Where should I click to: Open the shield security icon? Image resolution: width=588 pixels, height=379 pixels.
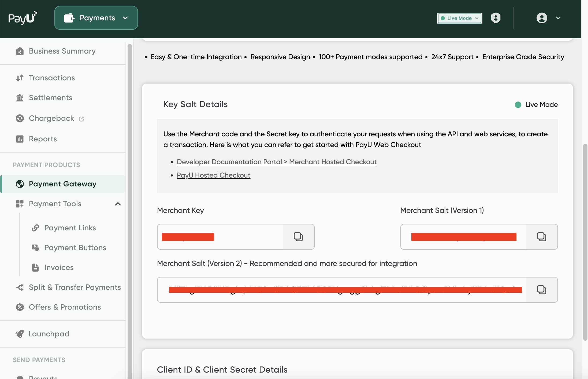pos(496,18)
